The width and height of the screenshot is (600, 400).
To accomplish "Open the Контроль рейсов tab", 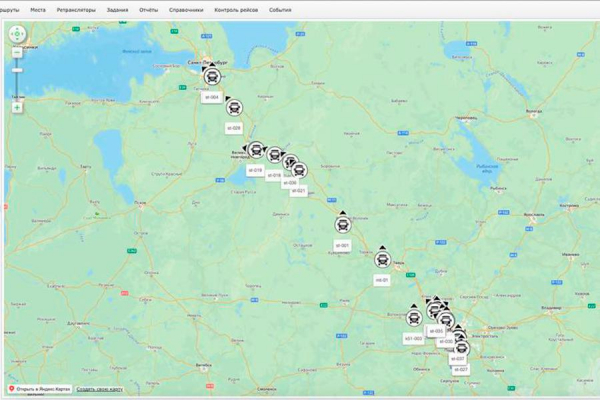I will 235,8.
